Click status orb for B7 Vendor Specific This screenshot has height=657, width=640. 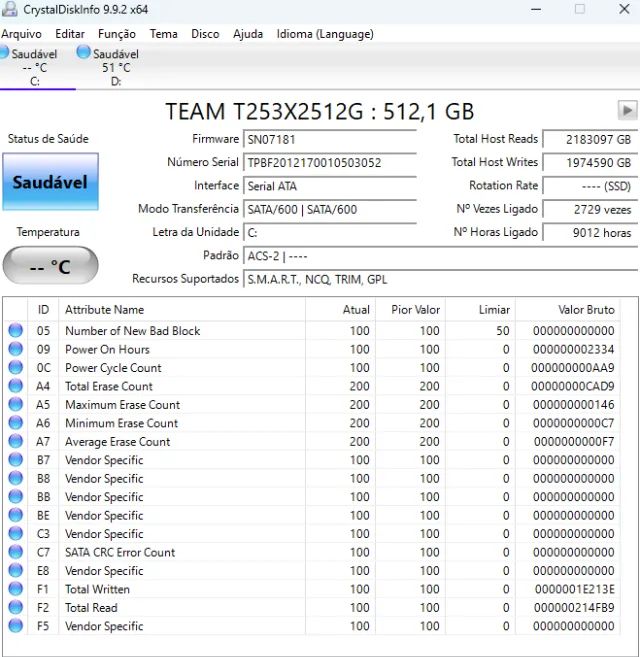click(16, 459)
